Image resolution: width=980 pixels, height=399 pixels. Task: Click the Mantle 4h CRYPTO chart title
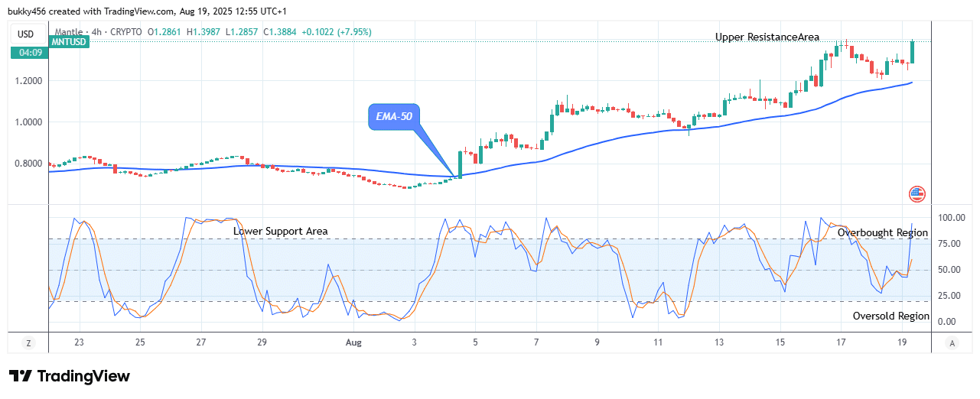98,32
